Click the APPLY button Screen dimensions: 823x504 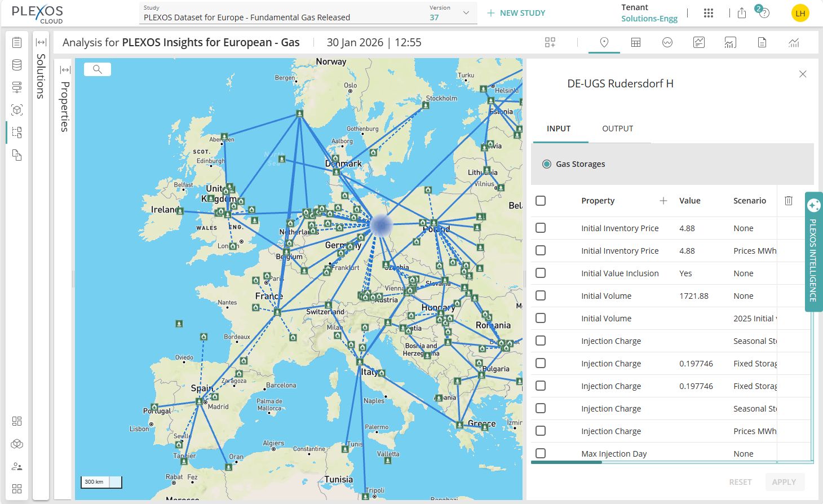785,482
